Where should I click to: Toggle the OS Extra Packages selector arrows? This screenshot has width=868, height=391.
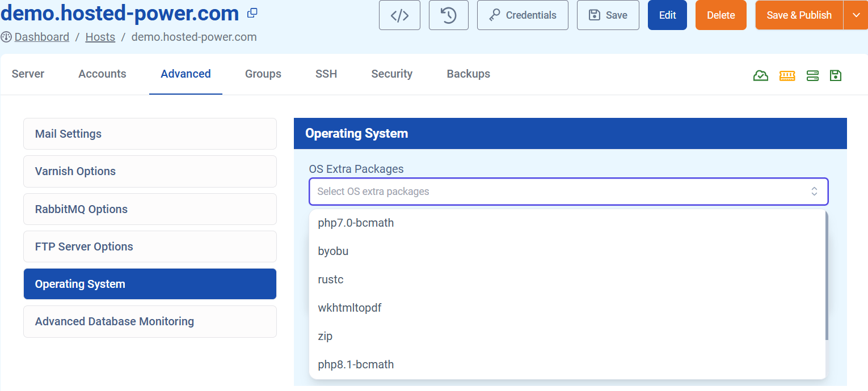[814, 192]
